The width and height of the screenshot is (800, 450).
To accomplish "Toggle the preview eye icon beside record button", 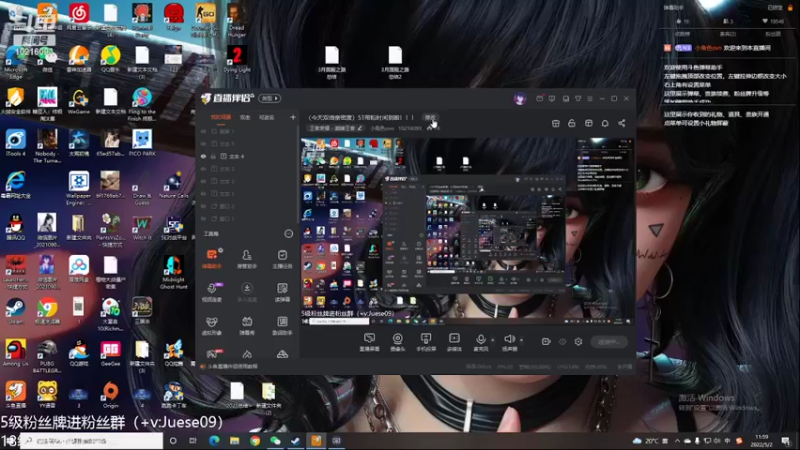I will (x=562, y=341).
